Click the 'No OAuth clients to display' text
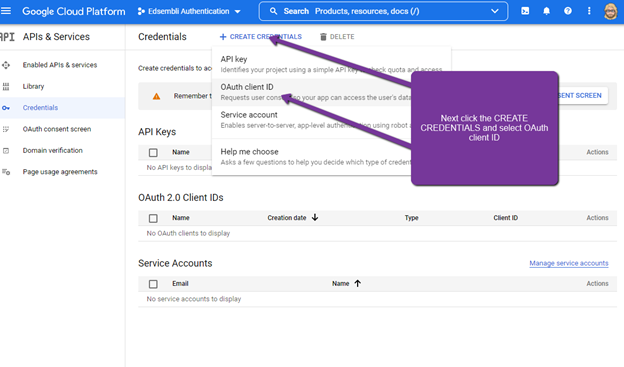Viewport: 624px width, 367px height. click(188, 233)
